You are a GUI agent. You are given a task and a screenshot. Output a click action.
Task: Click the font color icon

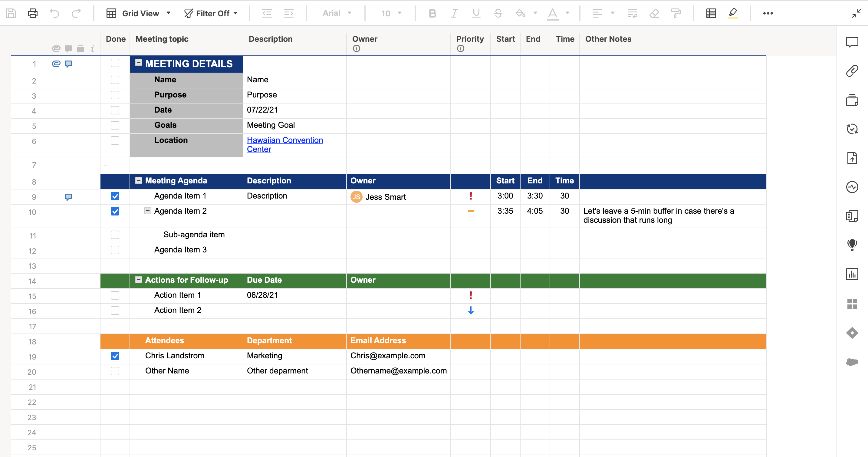[x=552, y=13]
